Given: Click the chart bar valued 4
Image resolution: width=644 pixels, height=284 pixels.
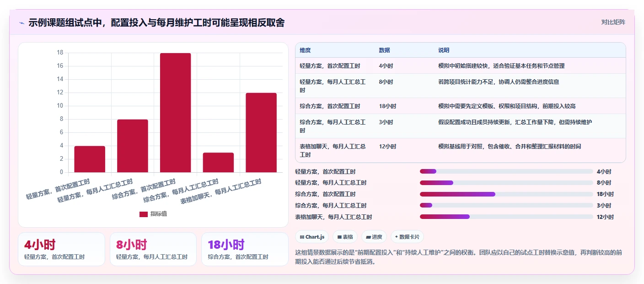Looking at the screenshot, I should [90, 159].
